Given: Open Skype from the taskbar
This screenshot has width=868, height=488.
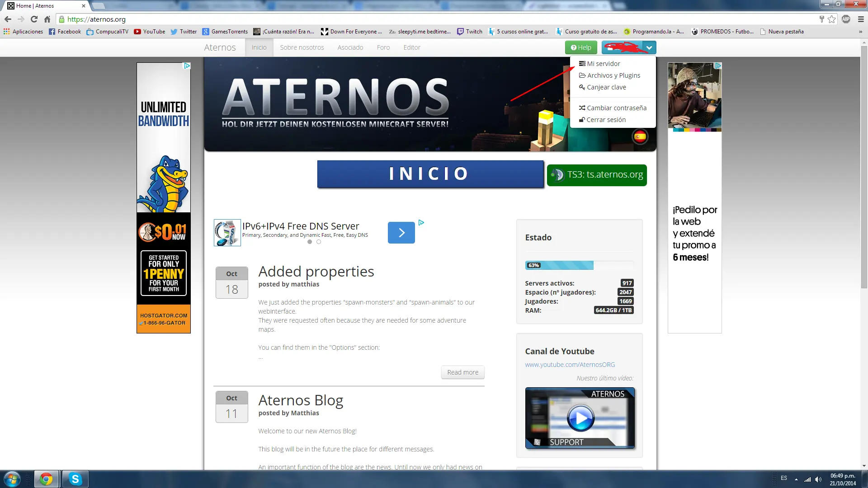Looking at the screenshot, I should tap(75, 479).
